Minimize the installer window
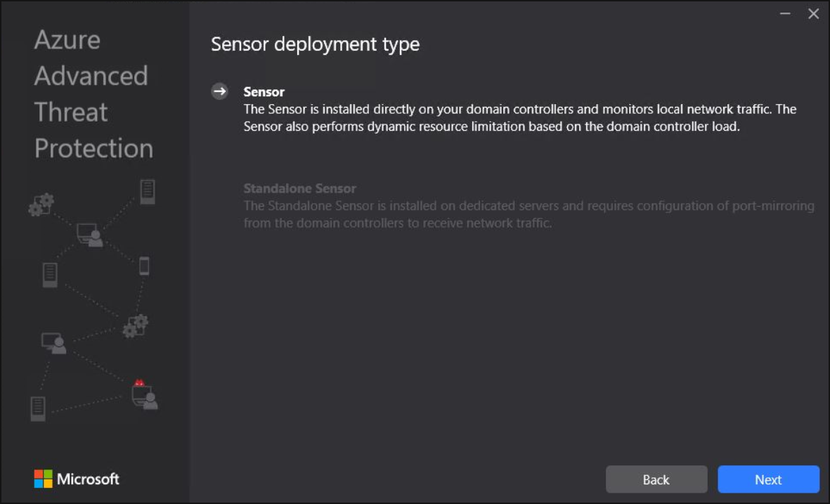Viewport: 830px width, 504px height. tap(785, 14)
